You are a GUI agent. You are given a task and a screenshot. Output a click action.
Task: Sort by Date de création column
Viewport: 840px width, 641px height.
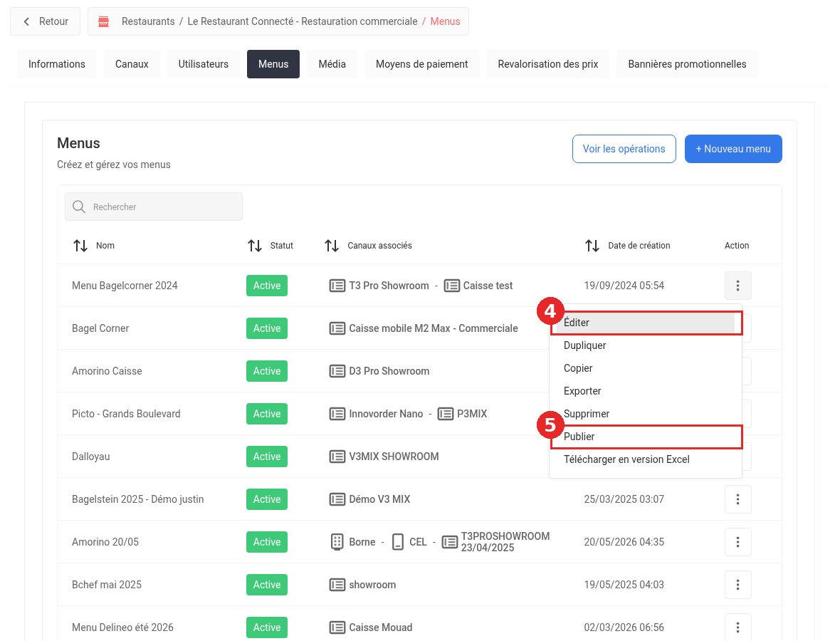click(592, 246)
